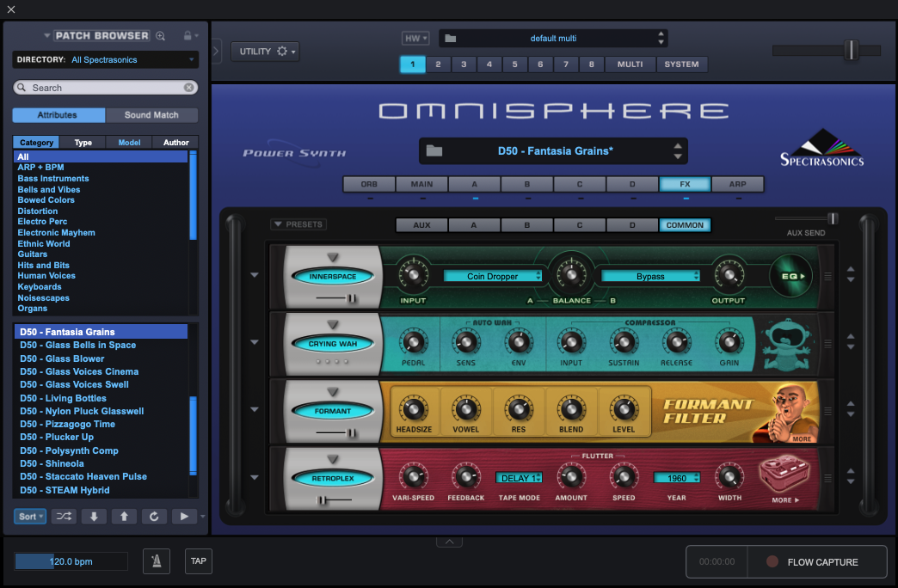Open the DIRECTORY dropdown

106,59
